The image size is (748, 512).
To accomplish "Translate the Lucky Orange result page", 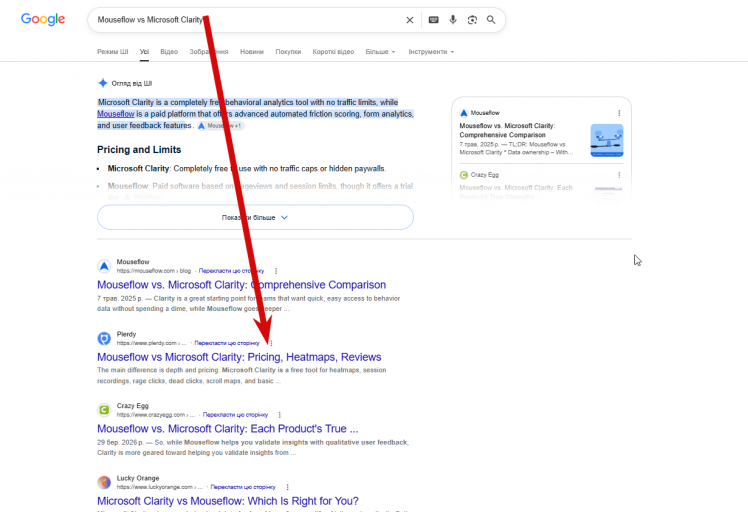I will [x=243, y=487].
